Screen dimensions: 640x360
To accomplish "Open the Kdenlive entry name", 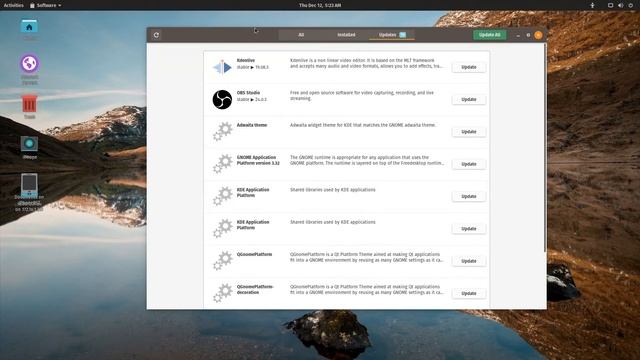I will pyautogui.click(x=246, y=60).
